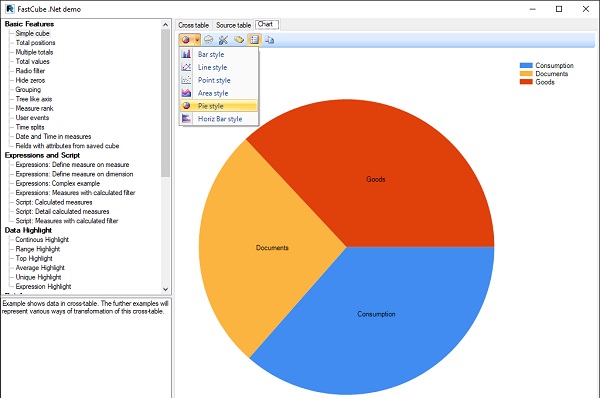600x398 pixels.
Task: Click the pie chart style toolbar button
Action: 186,40
